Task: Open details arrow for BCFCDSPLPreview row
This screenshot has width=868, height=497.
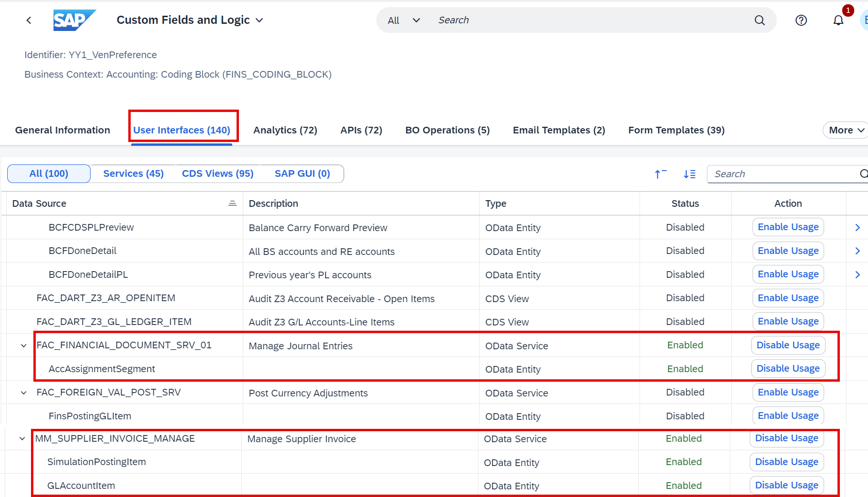Action: [857, 227]
